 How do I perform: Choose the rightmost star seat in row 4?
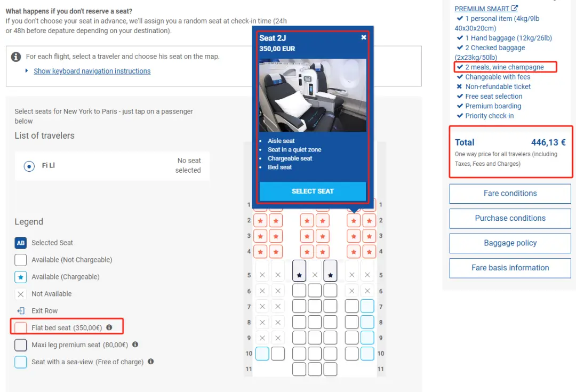[369, 251]
